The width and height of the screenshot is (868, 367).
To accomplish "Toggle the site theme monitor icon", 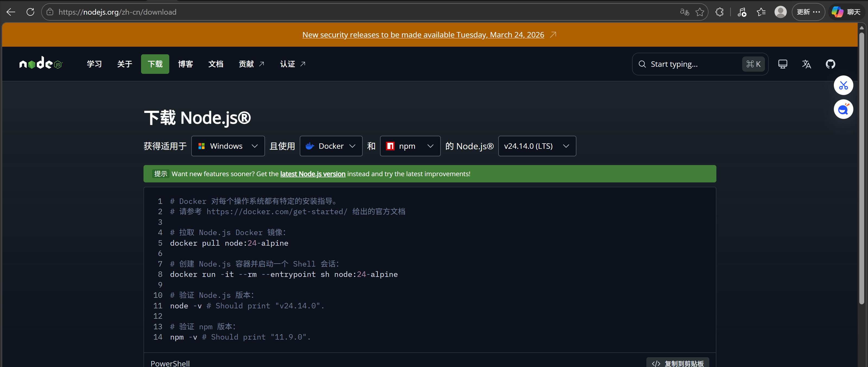I will [782, 64].
